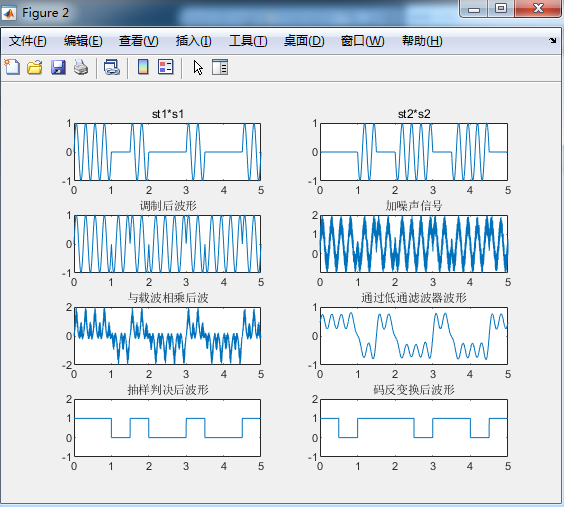564x507 pixels.
Task: Save the figure using the floppy disk icon
Action: [x=58, y=67]
